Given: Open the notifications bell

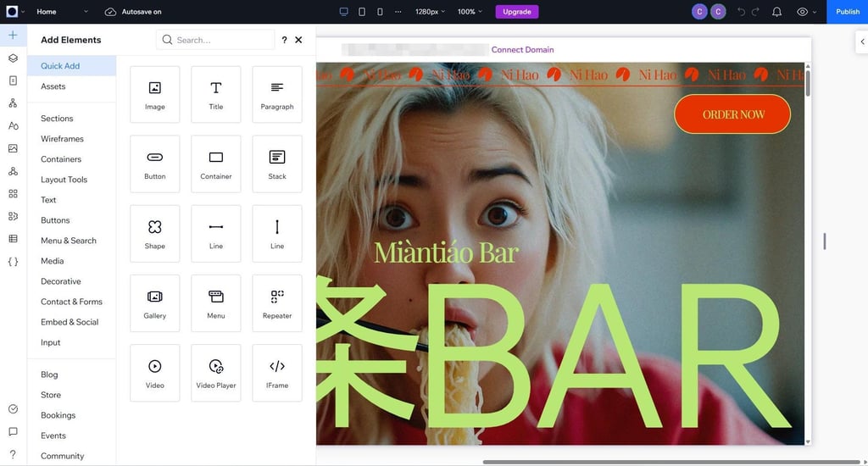Looking at the screenshot, I should click(776, 12).
